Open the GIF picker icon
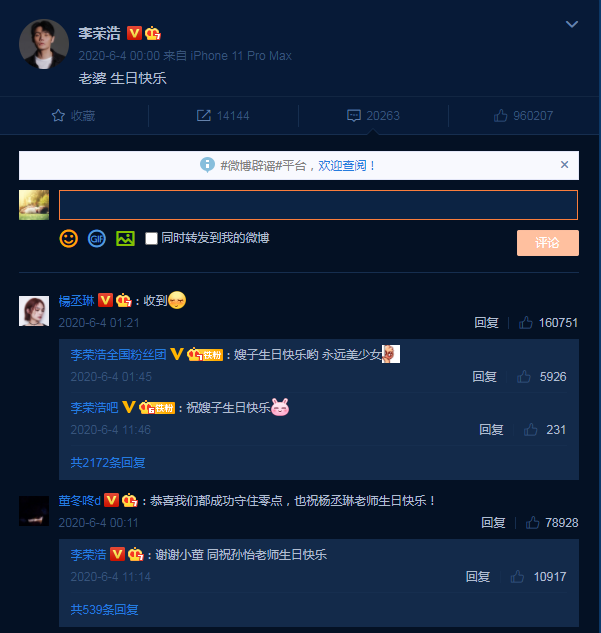Viewport: 601px width, 633px height. click(97, 239)
